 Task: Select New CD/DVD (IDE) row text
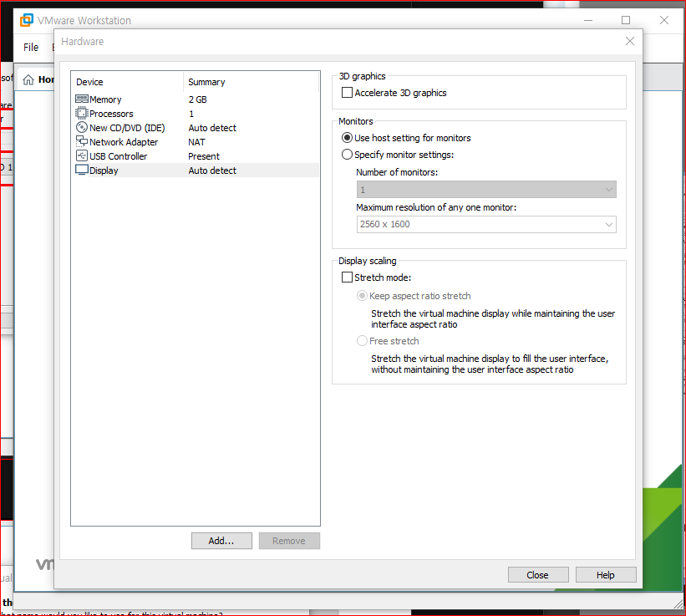[127, 128]
